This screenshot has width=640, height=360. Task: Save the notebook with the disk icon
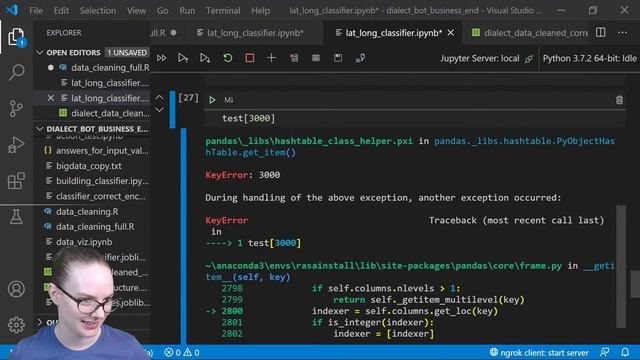[x=338, y=58]
